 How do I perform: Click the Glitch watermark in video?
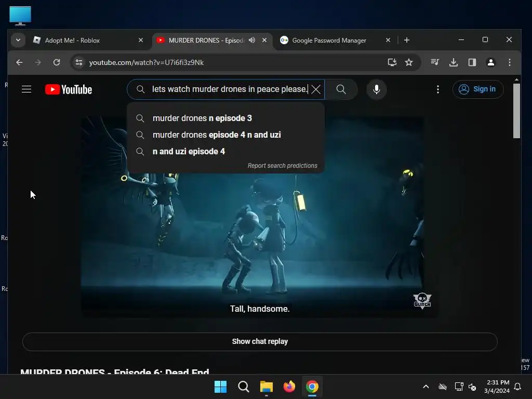tap(422, 301)
